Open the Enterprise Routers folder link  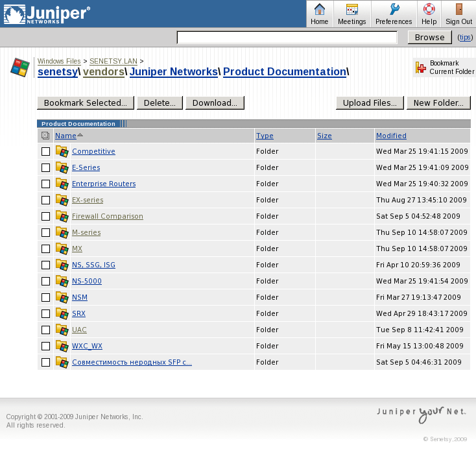tap(104, 184)
